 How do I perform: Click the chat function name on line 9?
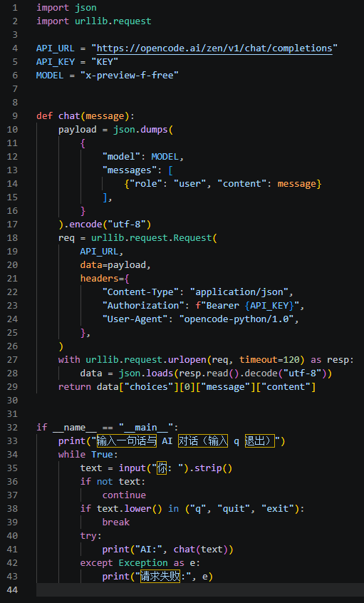69,115
